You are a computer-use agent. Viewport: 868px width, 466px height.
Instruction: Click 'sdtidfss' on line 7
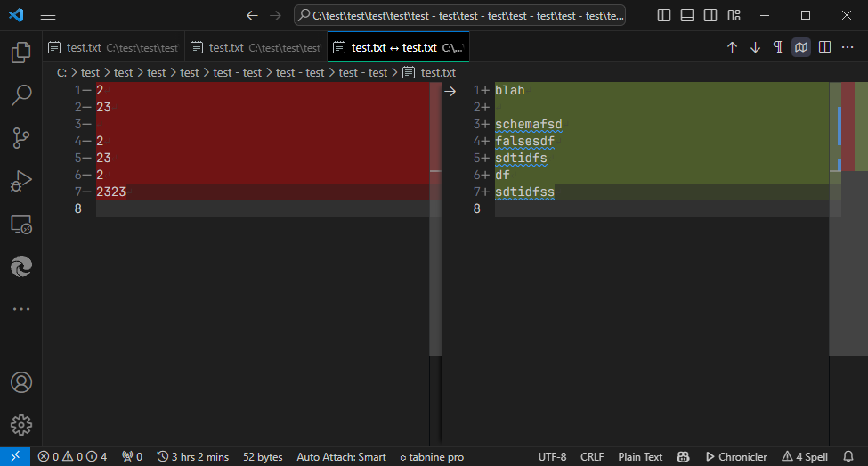coord(524,192)
